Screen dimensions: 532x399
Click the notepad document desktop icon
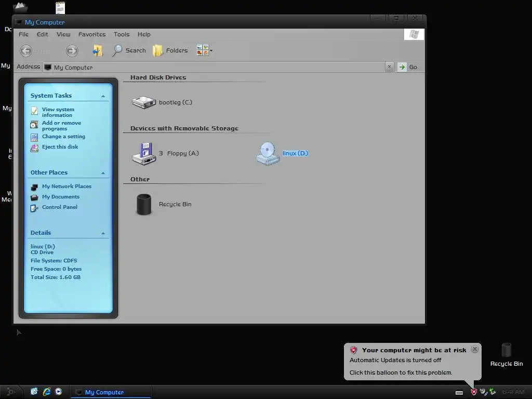tap(60, 8)
